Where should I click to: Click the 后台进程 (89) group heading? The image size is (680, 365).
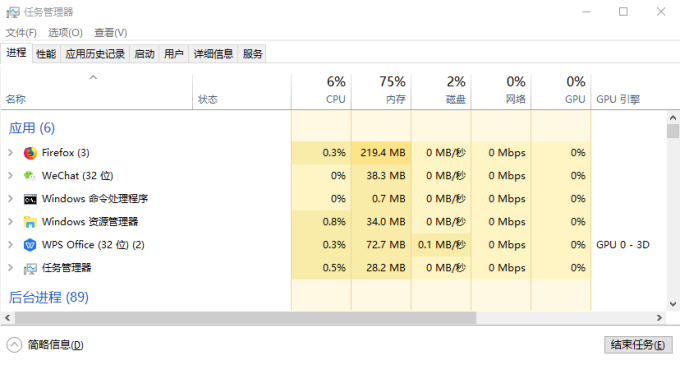49,297
